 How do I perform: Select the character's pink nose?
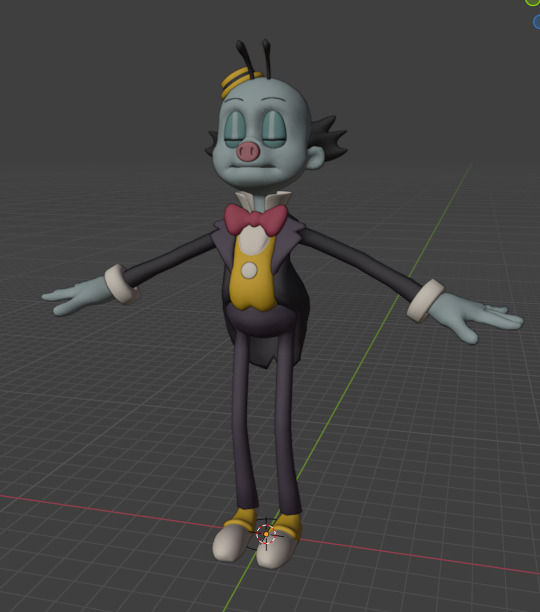pyautogui.click(x=248, y=152)
